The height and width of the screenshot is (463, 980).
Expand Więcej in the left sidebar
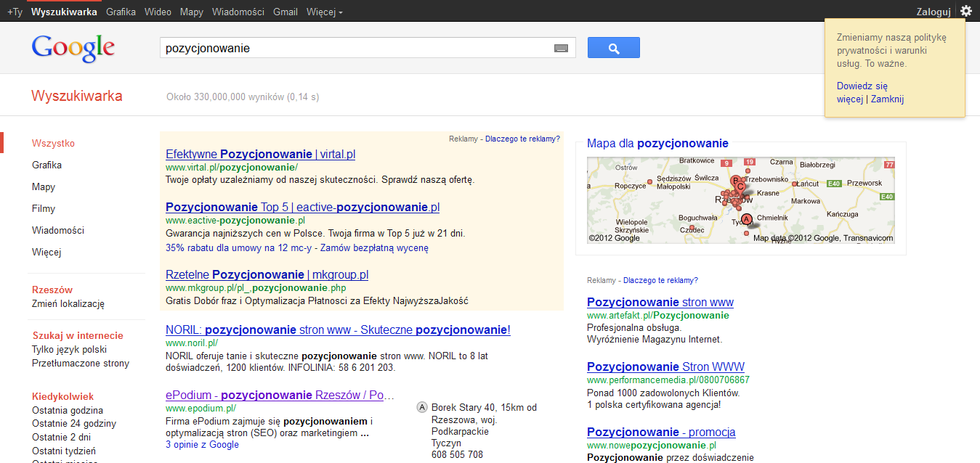tap(46, 252)
